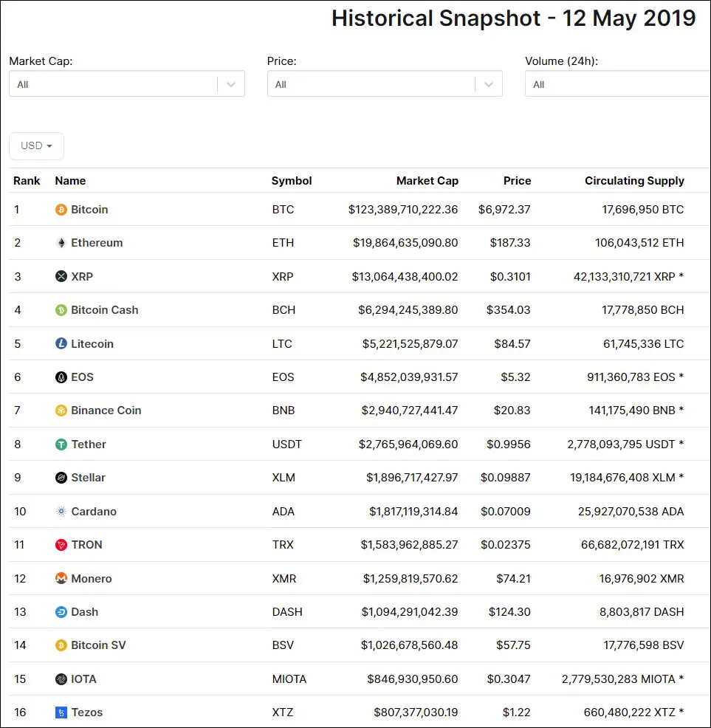Screen dimensions: 711x728
Task: Open the Bitcoin SV name link
Action: click(98, 645)
